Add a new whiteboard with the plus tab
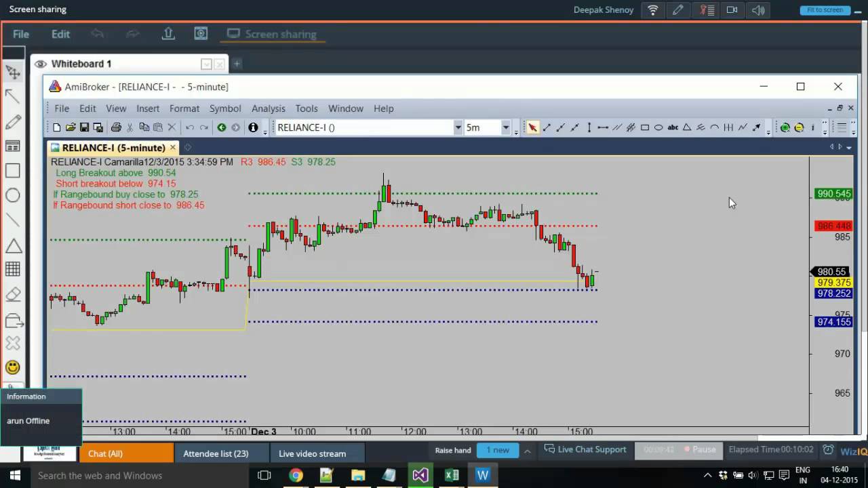Image resolution: width=868 pixels, height=488 pixels. click(237, 64)
